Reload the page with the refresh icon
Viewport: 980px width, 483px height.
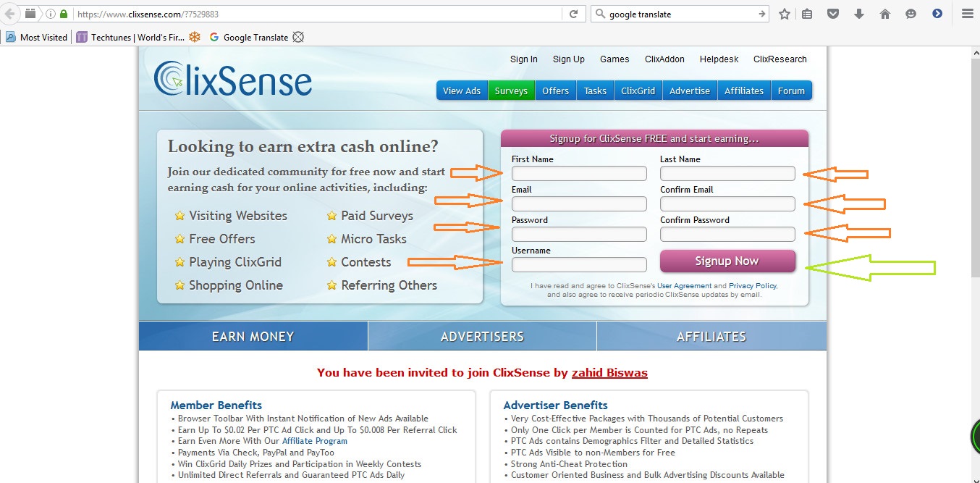(x=573, y=14)
